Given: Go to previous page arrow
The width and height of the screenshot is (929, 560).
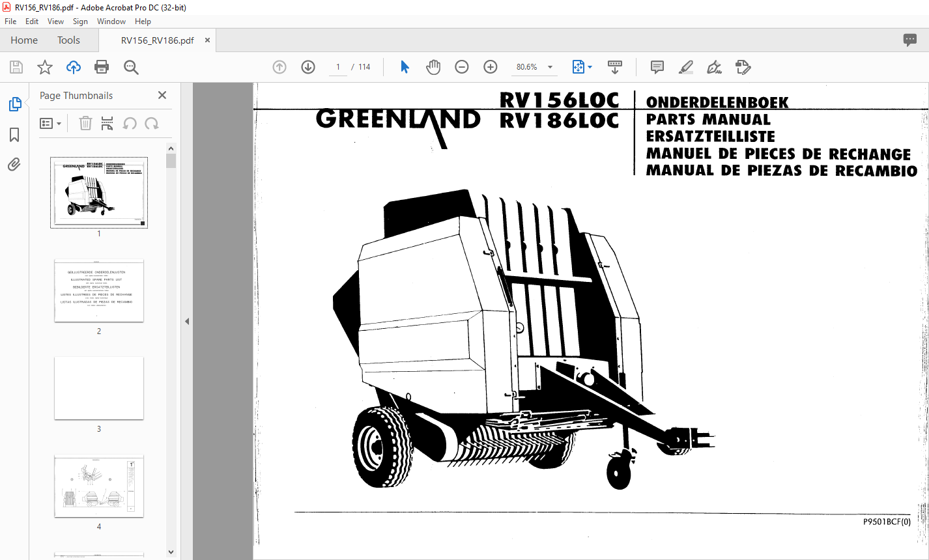Looking at the screenshot, I should [x=279, y=67].
